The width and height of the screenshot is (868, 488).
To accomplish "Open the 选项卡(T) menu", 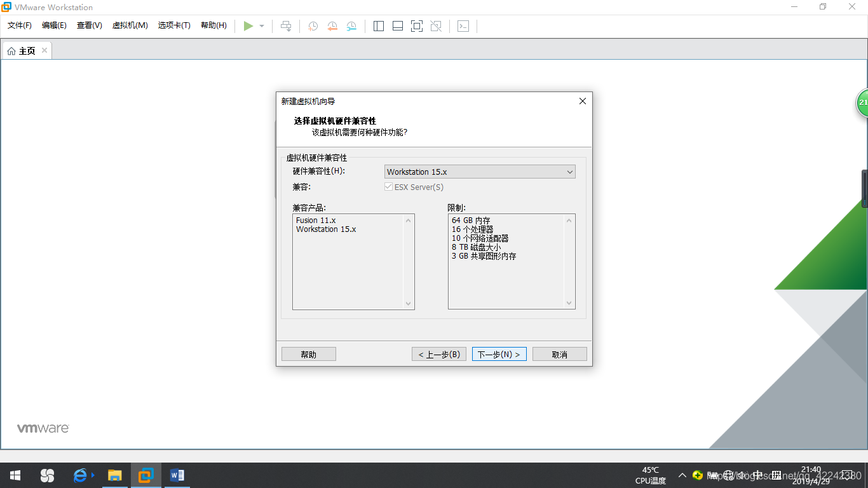I will point(174,25).
